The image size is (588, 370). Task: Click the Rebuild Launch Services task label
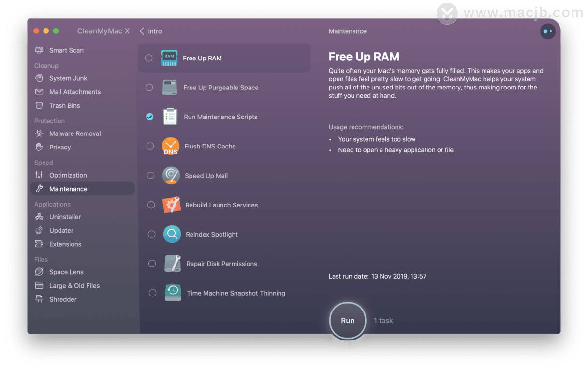point(221,205)
